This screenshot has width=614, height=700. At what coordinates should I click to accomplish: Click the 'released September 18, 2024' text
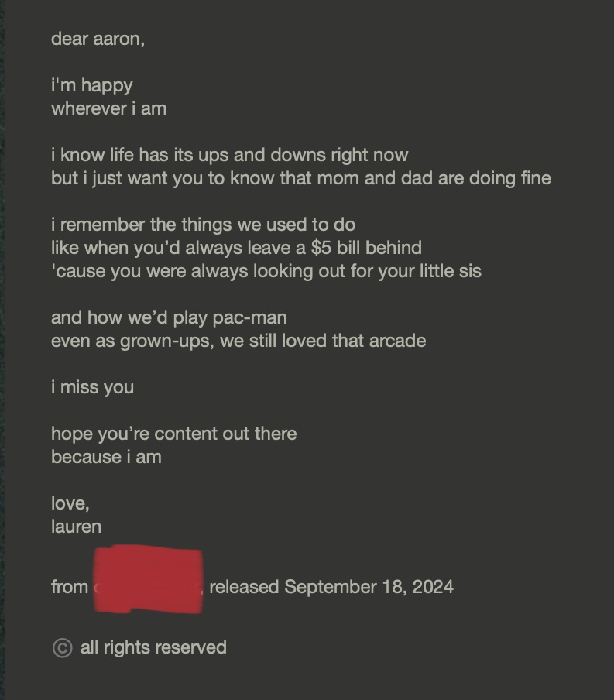[331, 587]
